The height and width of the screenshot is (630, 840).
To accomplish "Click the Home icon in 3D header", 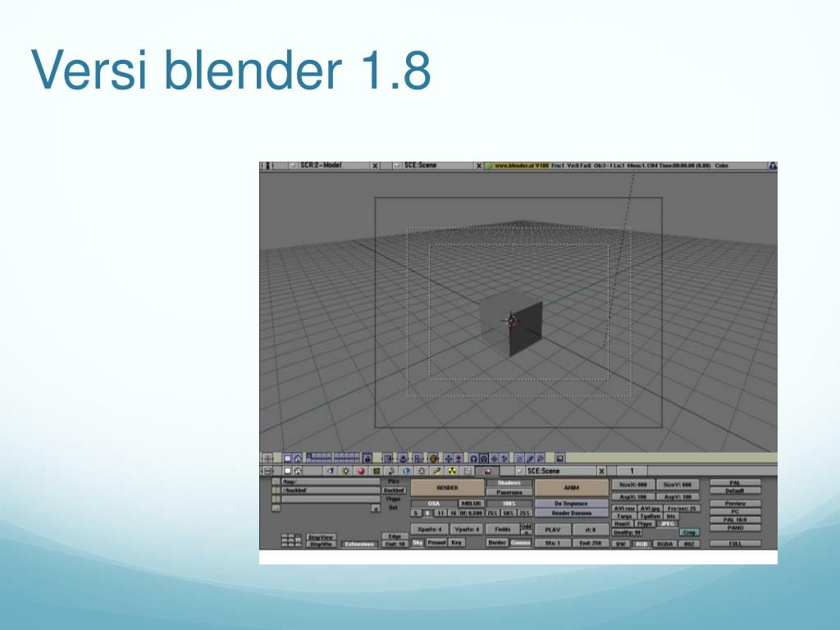I will (297, 458).
